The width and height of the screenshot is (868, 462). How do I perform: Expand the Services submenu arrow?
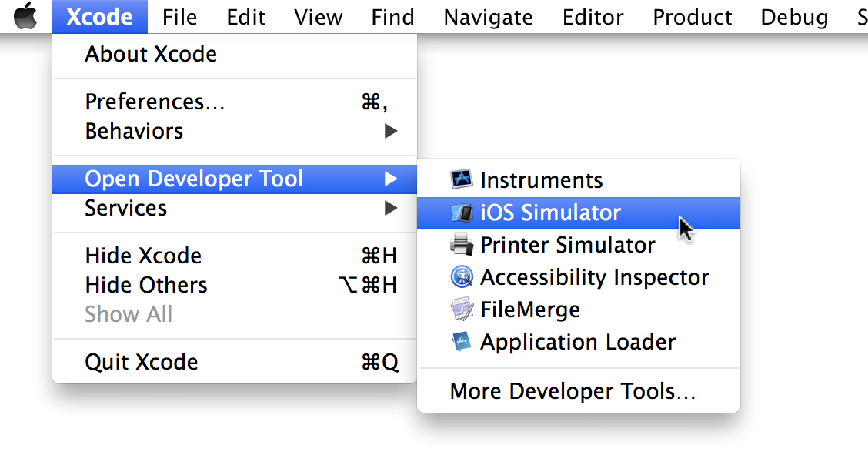pyautogui.click(x=391, y=209)
